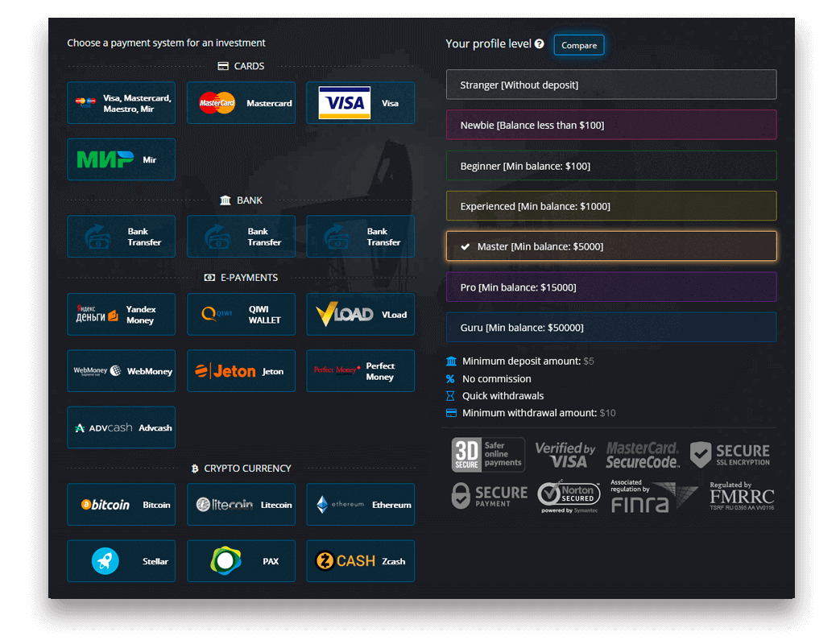The width and height of the screenshot is (840, 640).
Task: Click the 'Your profile level' heading
Action: (488, 44)
